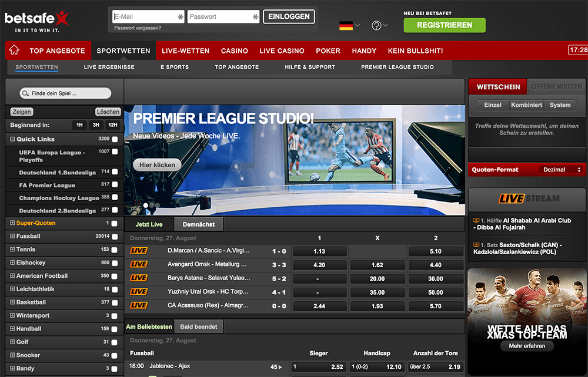The height and width of the screenshot is (377, 588).
Task: Click the betsafe logo
Action: (36, 21)
